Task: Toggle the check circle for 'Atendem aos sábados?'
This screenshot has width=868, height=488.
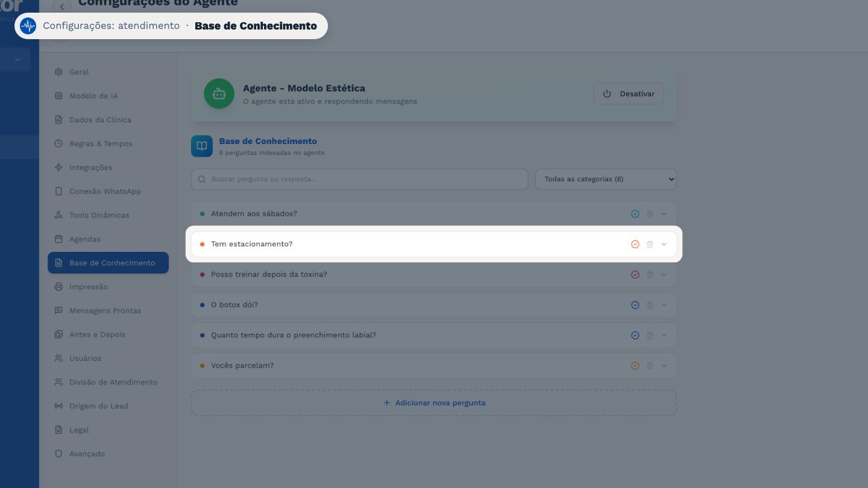Action: point(635,214)
